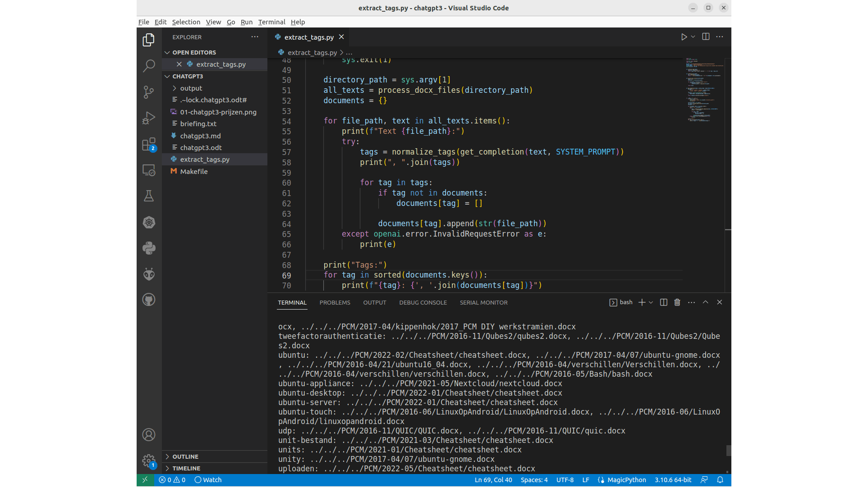Screen dimensions: 868x488
Task: Open the GitHub view in activity bar
Action: point(148,300)
